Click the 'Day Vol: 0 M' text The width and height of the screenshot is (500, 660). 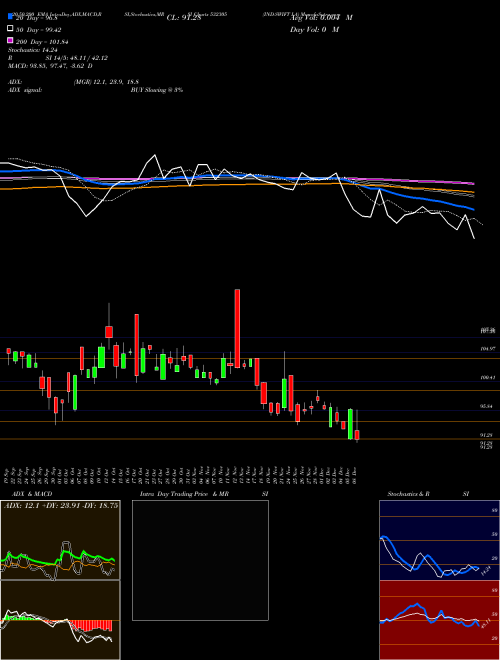(x=314, y=29)
